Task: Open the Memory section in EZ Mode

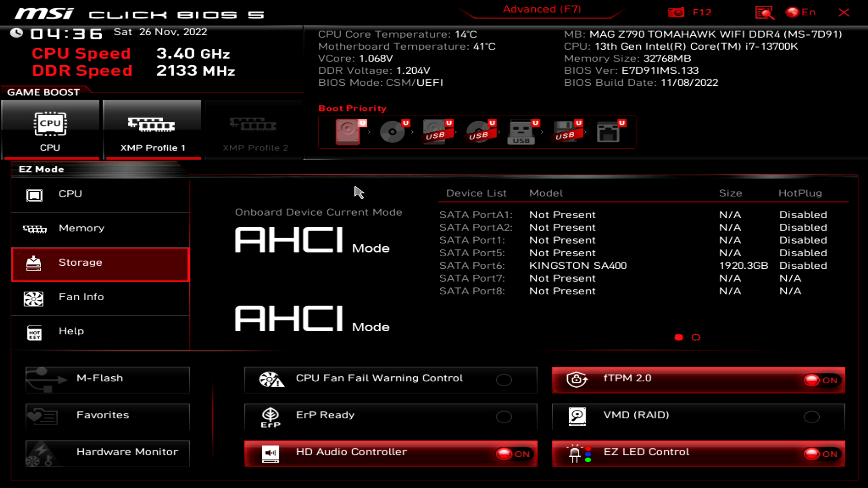Action: (x=100, y=229)
